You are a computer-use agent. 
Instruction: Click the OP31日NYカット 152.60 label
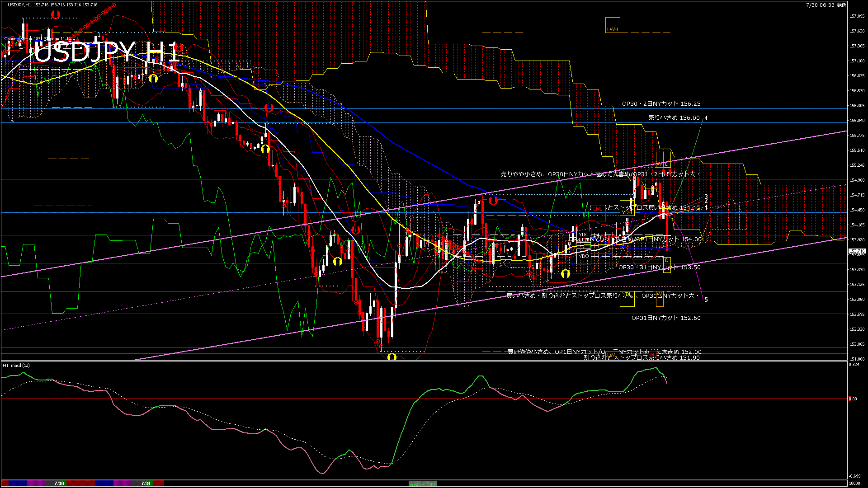pyautogui.click(x=665, y=318)
